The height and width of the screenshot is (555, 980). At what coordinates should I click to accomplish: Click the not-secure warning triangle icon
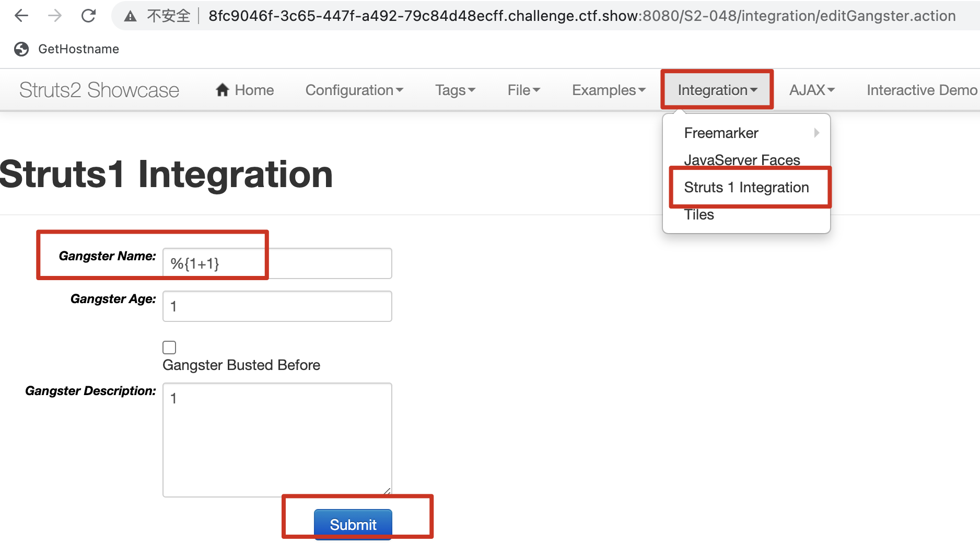coord(130,16)
